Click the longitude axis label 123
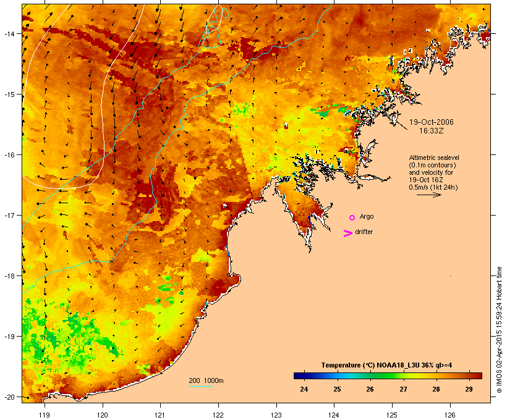The image size is (507, 420). [x=276, y=415]
